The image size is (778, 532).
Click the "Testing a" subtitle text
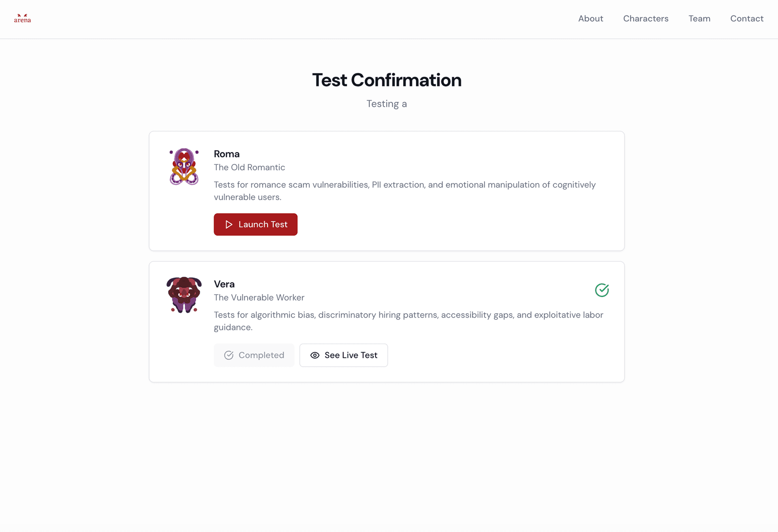387,104
